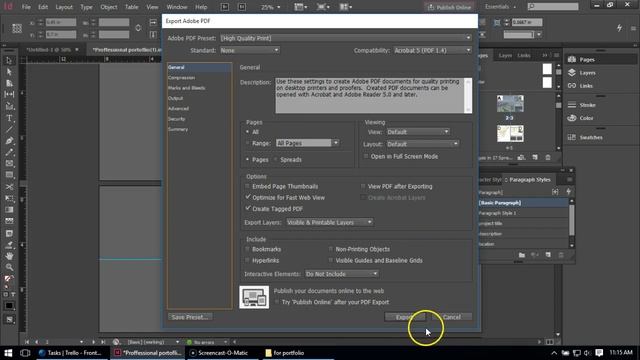Select Security category
Viewport: 640px width, 360px height.
(177, 119)
